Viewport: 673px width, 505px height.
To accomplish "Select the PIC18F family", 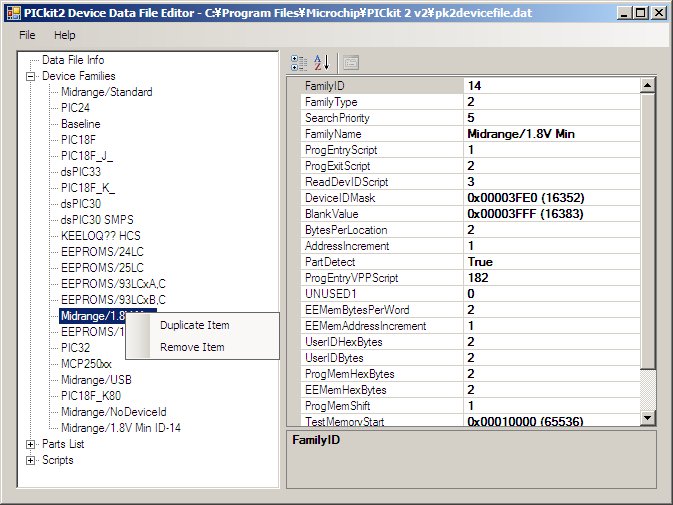I will click(78, 140).
